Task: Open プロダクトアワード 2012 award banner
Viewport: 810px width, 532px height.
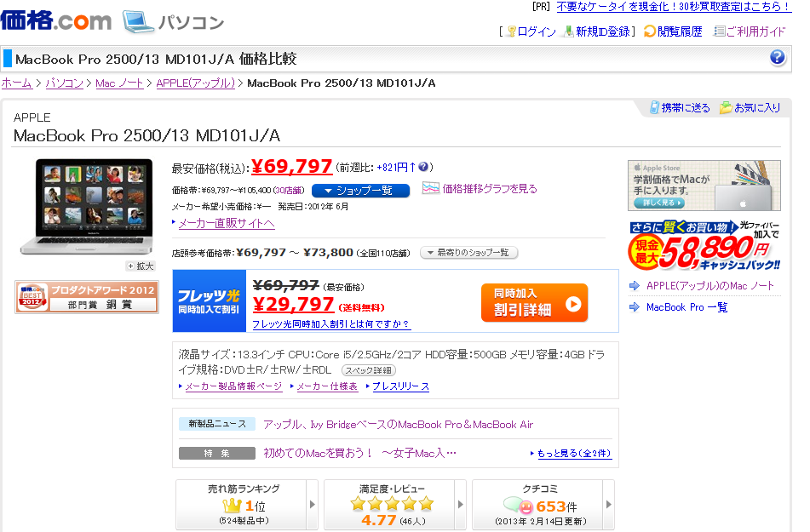Action: [x=87, y=297]
